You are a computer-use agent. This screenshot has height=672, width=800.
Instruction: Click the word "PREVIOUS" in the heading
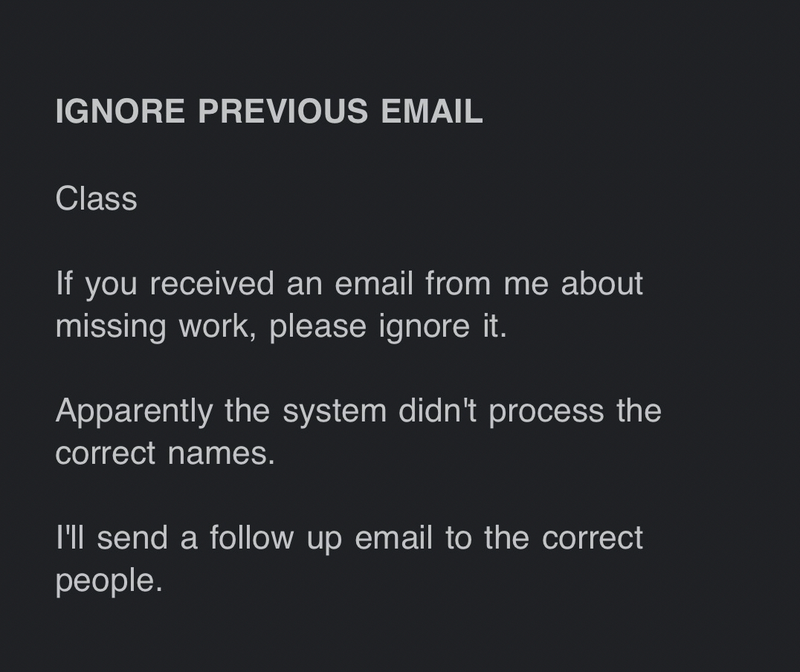point(283,112)
